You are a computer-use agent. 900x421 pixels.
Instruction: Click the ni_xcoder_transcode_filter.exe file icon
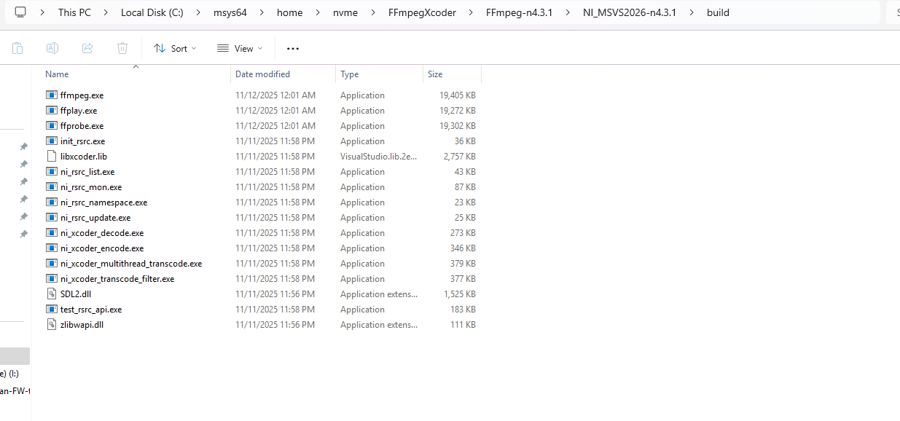52,279
